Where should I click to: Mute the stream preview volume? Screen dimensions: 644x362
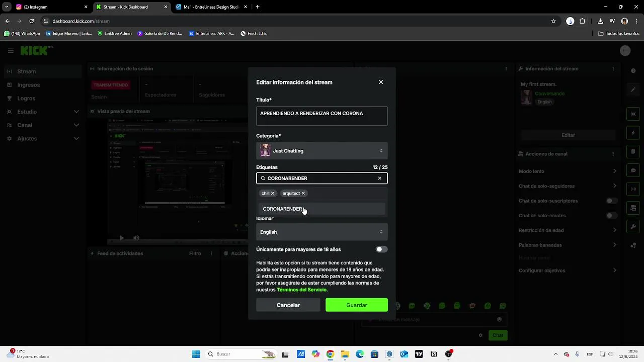click(136, 238)
